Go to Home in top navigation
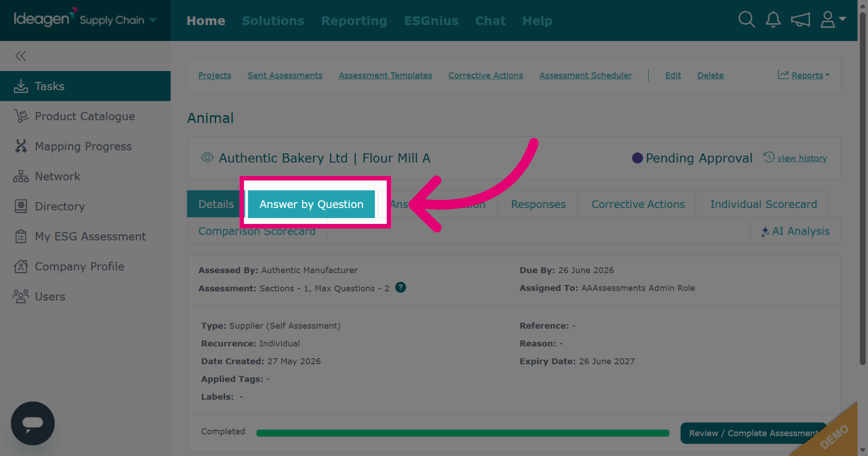The width and height of the screenshot is (868, 456). coord(206,21)
